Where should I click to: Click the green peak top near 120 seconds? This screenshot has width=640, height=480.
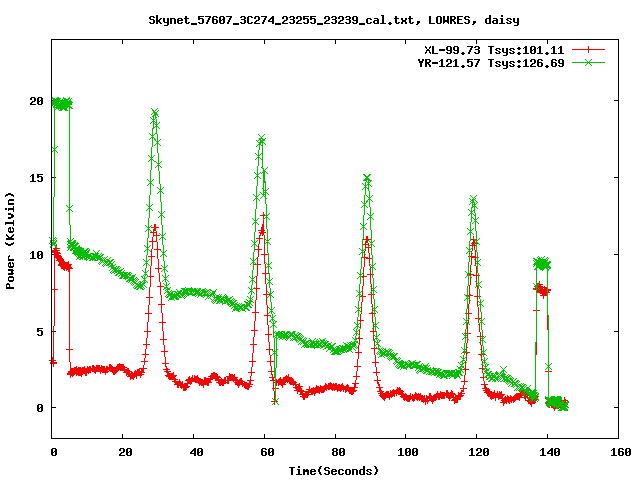coord(473,200)
